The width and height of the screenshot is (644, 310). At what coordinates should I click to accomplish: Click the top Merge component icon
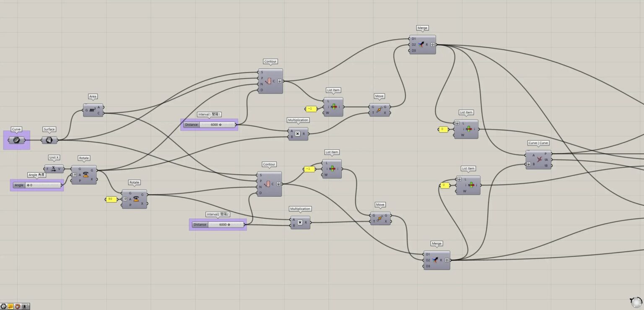(x=422, y=44)
